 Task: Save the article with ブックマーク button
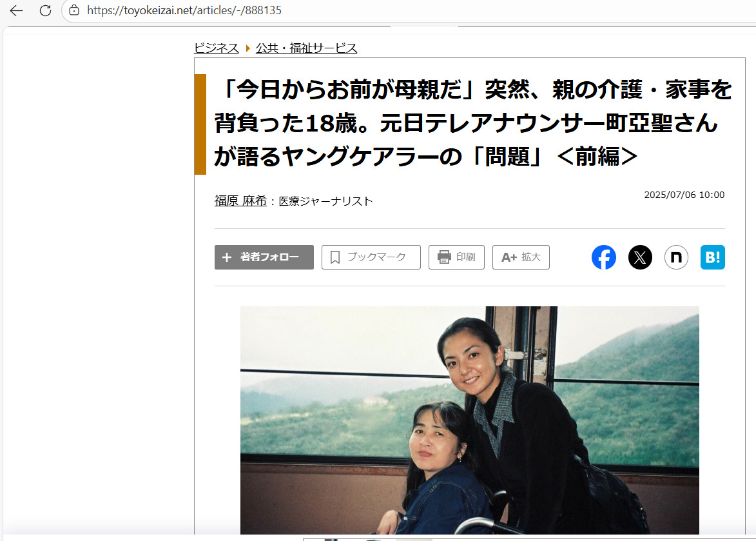point(371,257)
